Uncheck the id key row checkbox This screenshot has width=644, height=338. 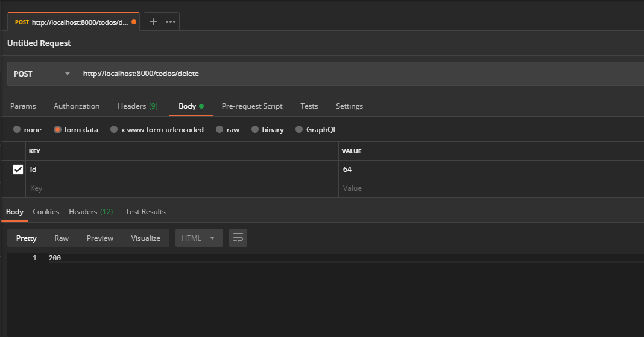point(18,170)
